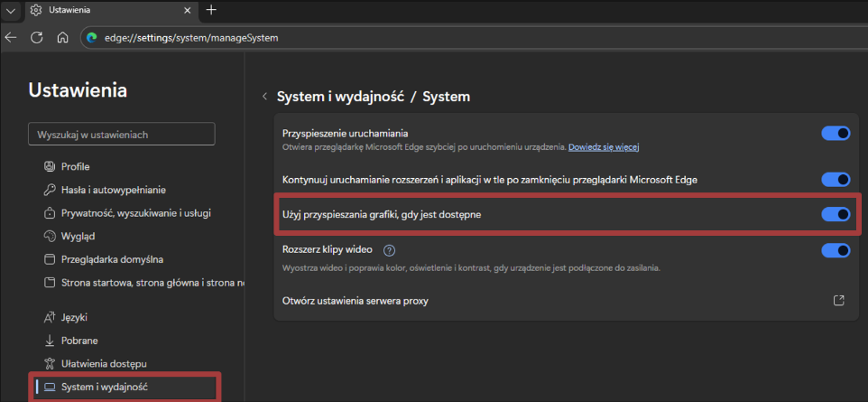The height and width of the screenshot is (402, 868).
Task: Click the key icon for Hasła
Action: pyautogui.click(x=50, y=190)
